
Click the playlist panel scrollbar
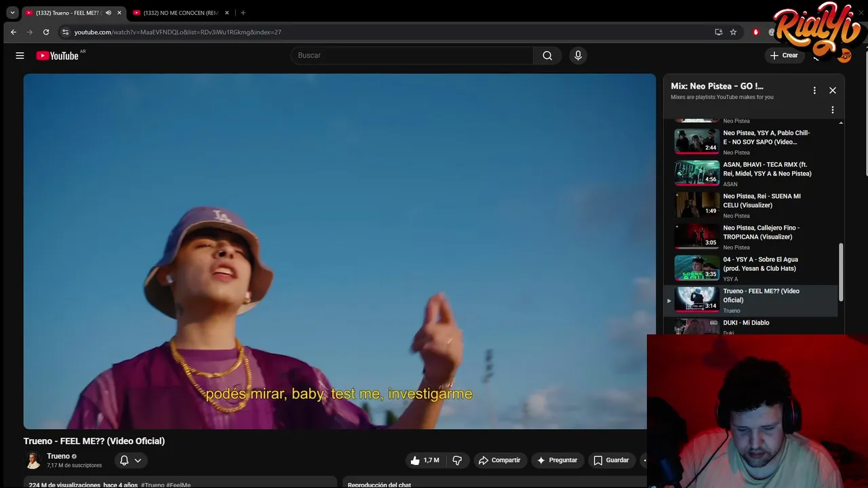click(x=841, y=272)
